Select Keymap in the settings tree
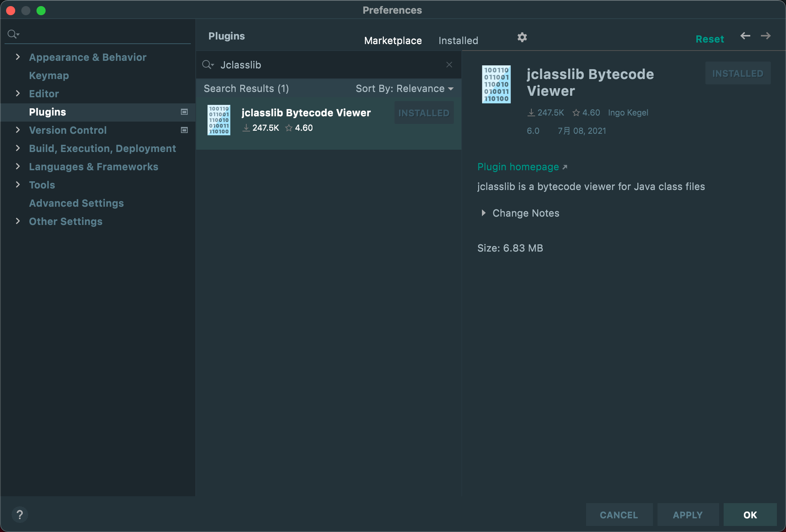This screenshot has height=532, width=786. [x=49, y=75]
